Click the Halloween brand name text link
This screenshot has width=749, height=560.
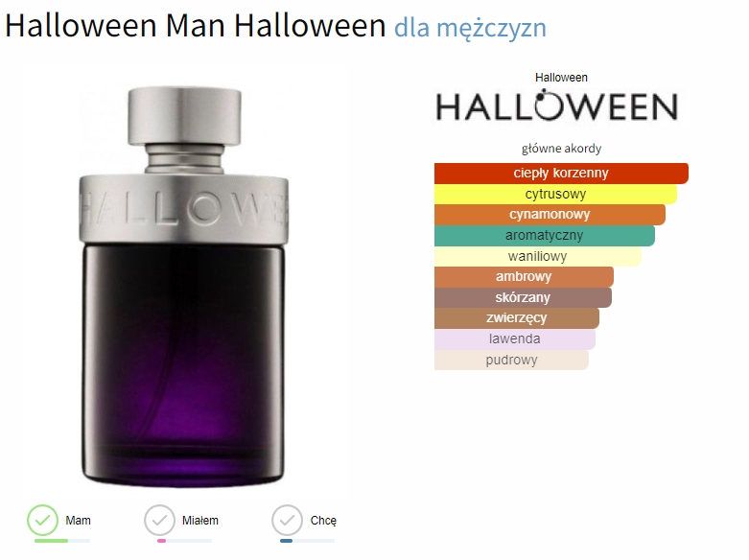pyautogui.click(x=561, y=78)
